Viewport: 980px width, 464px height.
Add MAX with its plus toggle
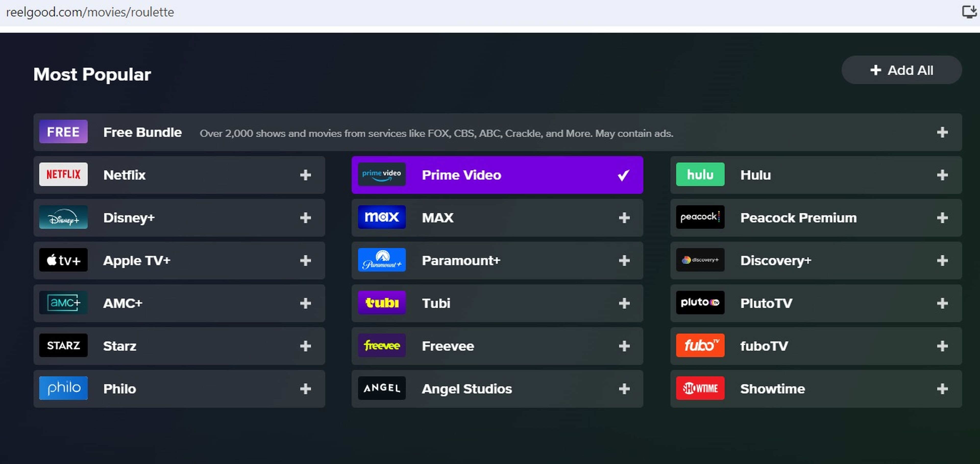point(624,218)
